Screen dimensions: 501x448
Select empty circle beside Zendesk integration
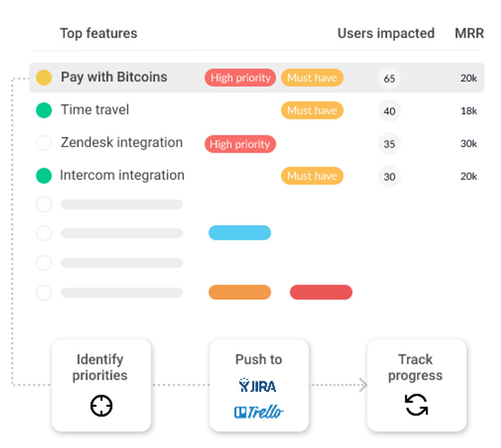pos(44,143)
